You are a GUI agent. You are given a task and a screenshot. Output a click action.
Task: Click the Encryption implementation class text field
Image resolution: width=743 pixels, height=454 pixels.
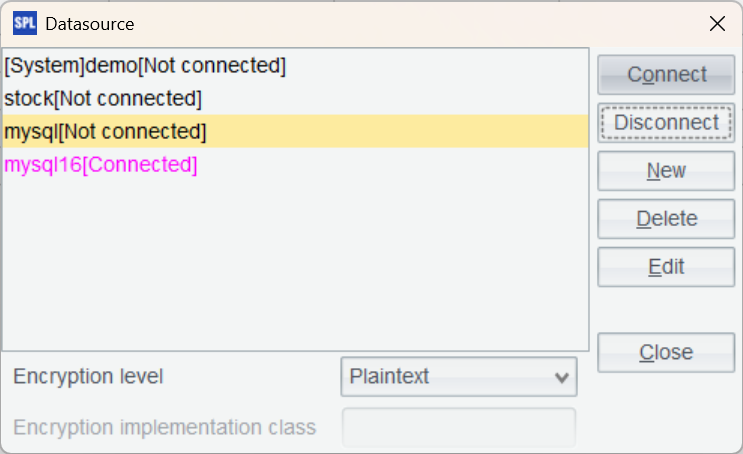pyautogui.click(x=459, y=428)
